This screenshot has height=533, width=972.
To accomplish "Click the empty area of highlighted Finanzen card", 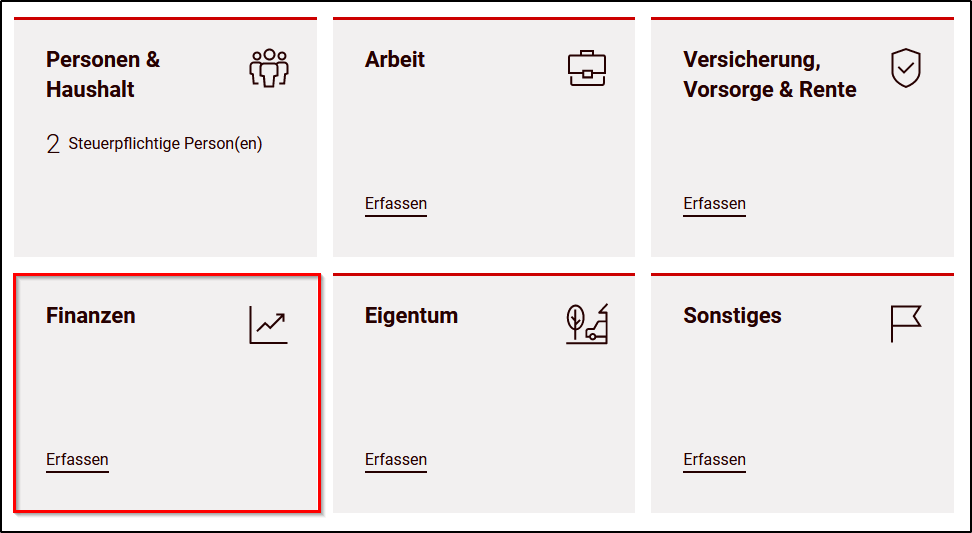I will 166,397.
